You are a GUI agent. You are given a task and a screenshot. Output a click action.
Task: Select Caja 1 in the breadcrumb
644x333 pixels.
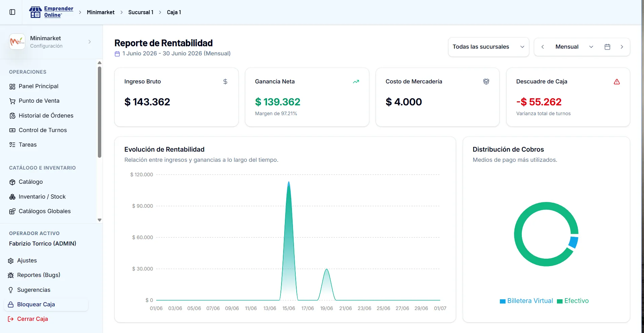174,12
